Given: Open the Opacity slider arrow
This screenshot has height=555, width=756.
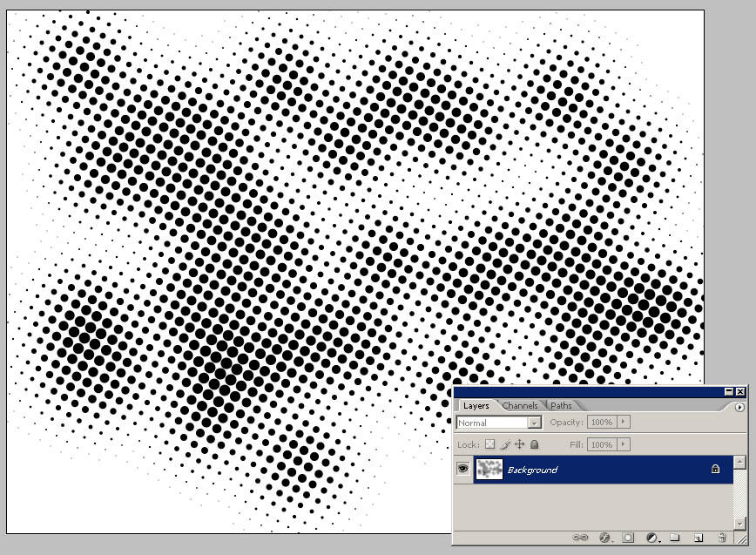Looking at the screenshot, I should click(624, 422).
